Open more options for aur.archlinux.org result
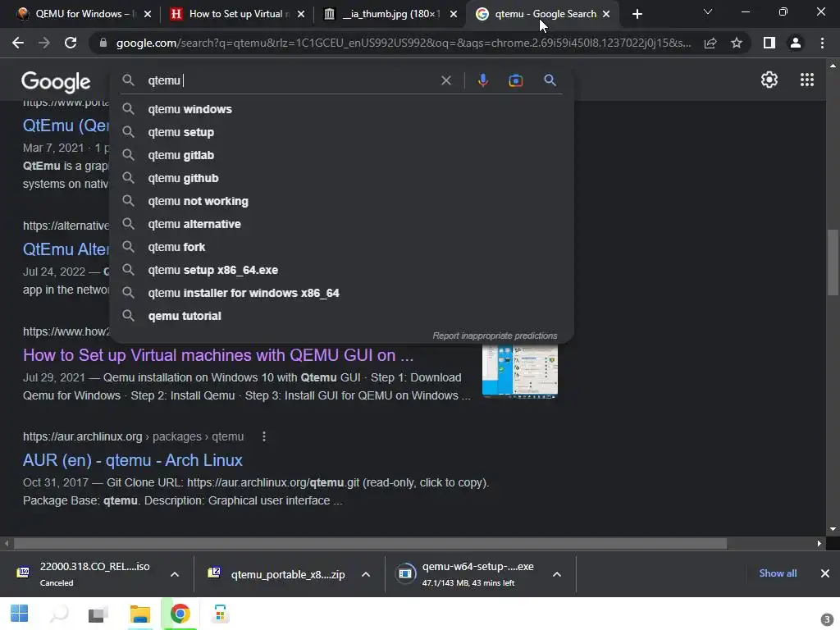Screen dimensions: 840x630 (263, 436)
